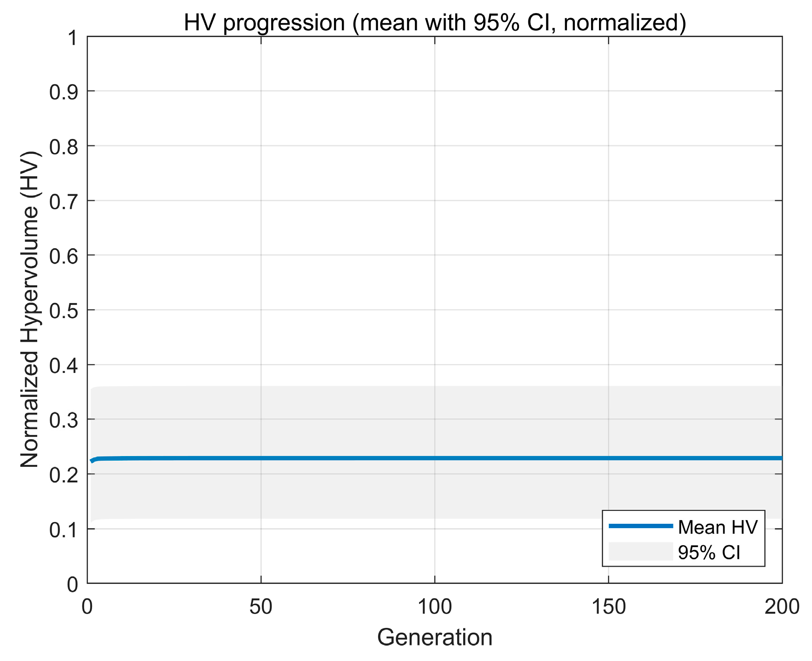Screen dimensions: 812x661
Task: Click the y-axis tick label 0.7
Action: [x=63, y=201]
